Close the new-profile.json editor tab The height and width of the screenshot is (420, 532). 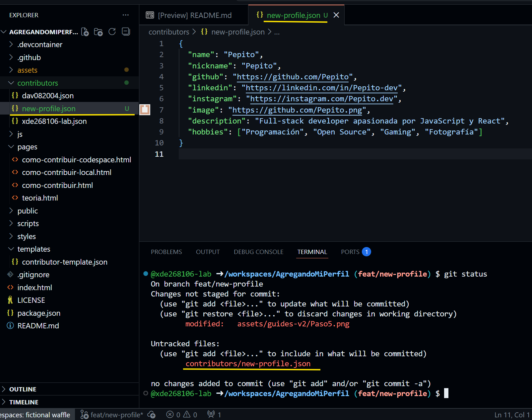tap(336, 15)
